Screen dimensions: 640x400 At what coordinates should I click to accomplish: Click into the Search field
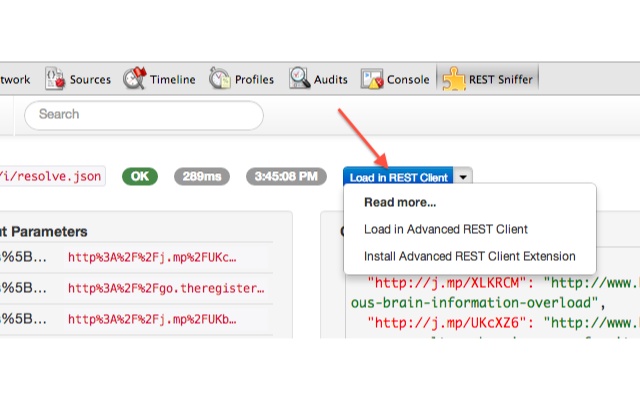pyautogui.click(x=144, y=116)
